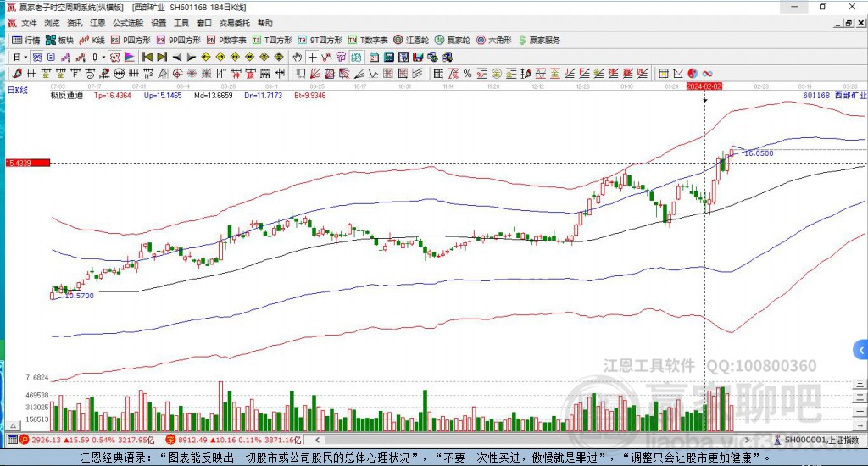Screen dimensions: 868x466
Task: Step left with black left arrow
Action: point(176,57)
